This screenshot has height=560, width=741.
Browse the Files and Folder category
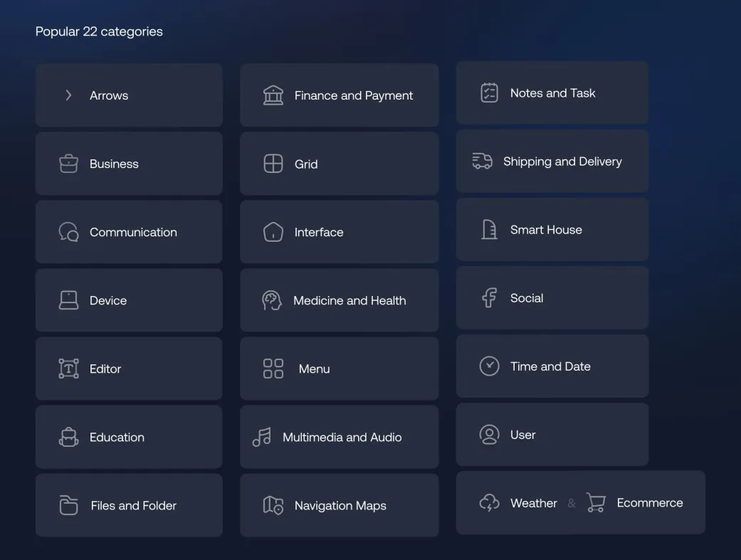tap(129, 505)
